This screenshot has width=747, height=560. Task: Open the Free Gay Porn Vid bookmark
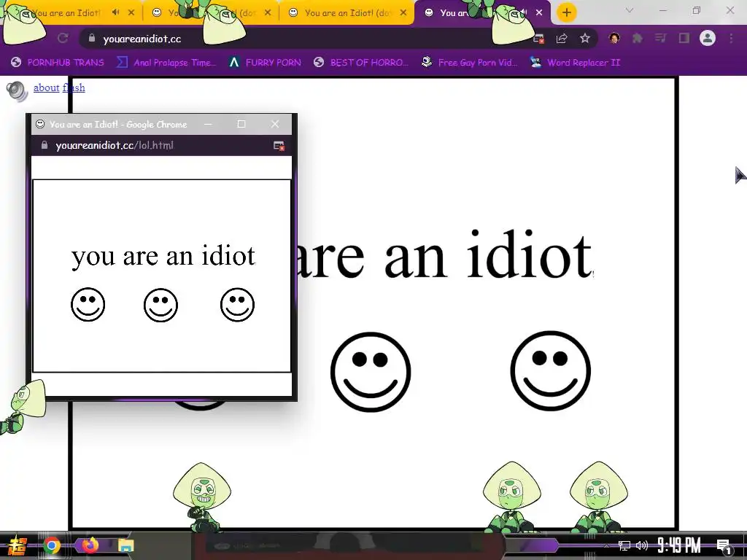pos(470,63)
